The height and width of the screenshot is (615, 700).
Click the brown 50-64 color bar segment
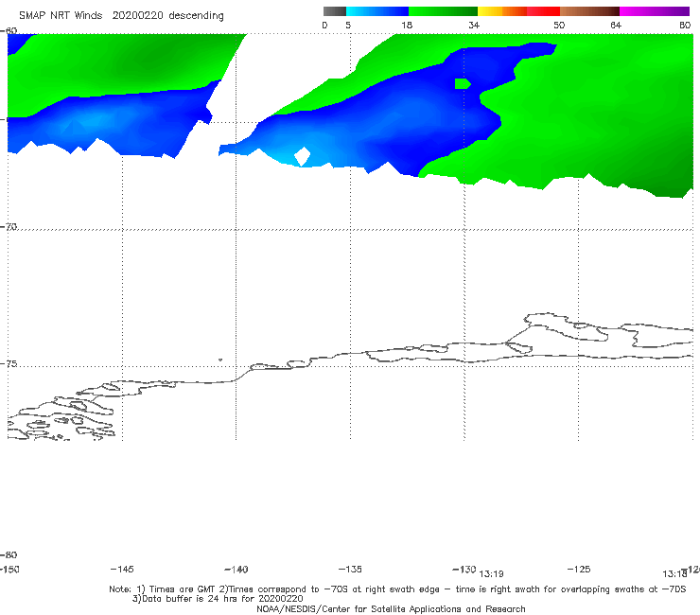pos(589,11)
